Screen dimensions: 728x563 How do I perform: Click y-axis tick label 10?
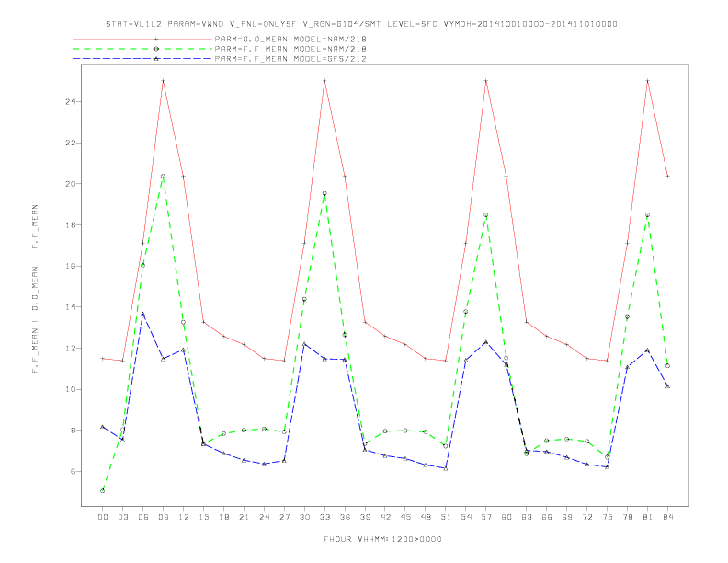(71, 389)
